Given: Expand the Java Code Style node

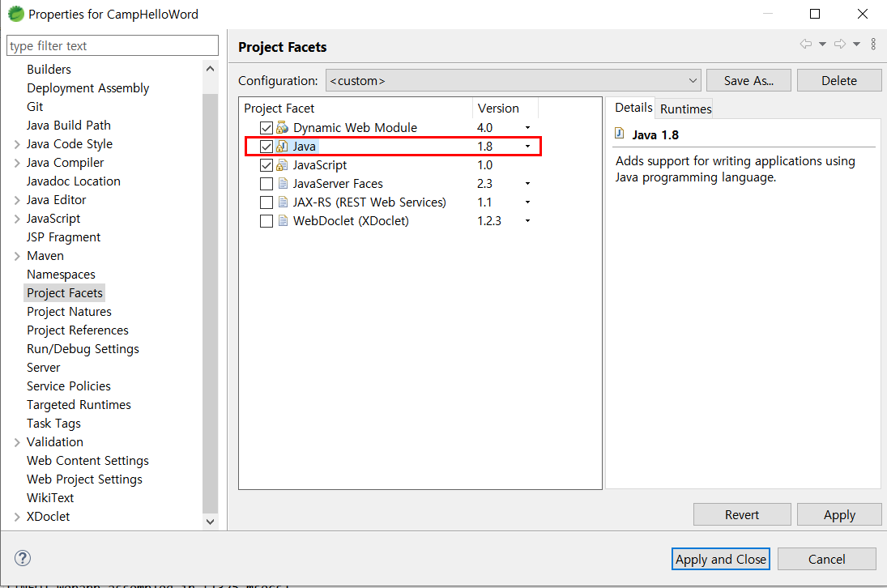Looking at the screenshot, I should click(x=17, y=144).
